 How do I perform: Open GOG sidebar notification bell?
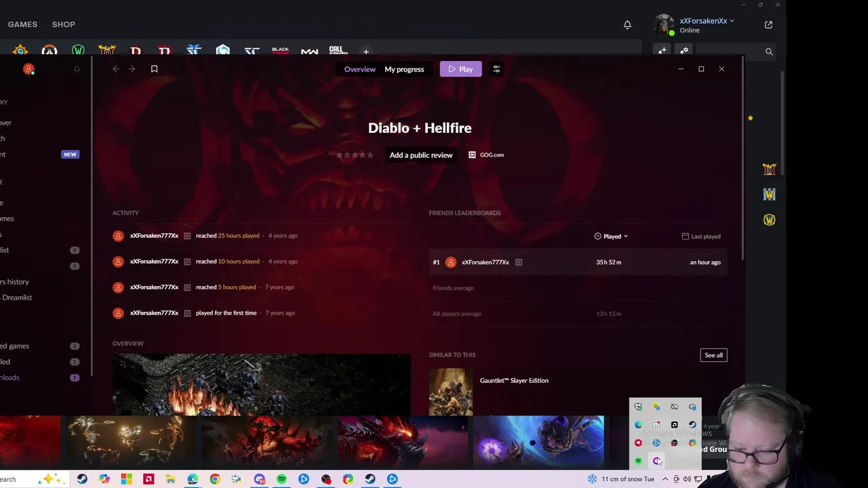[77, 69]
